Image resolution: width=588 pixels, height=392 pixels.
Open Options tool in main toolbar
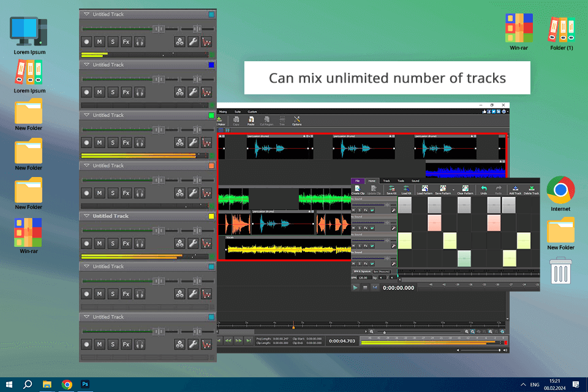coord(296,121)
